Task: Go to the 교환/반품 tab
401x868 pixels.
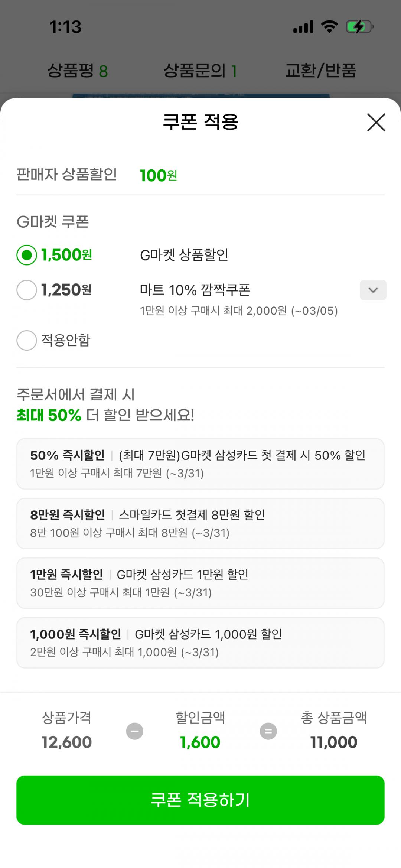Action: [320, 70]
